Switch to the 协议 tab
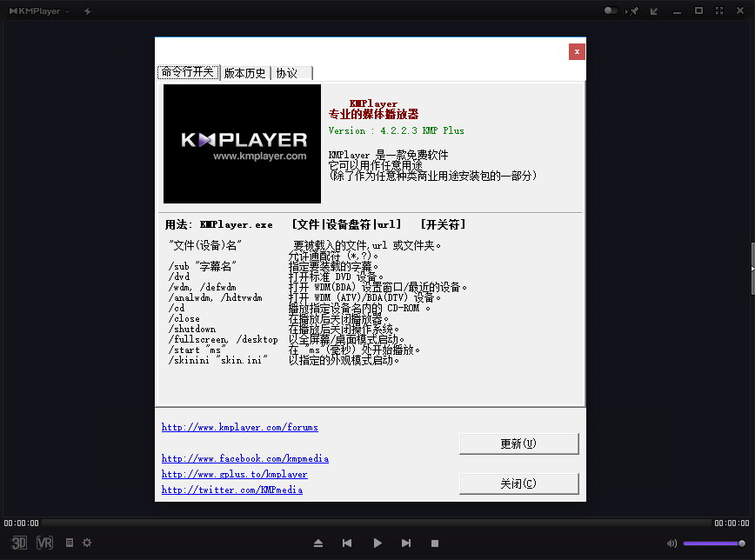The image size is (755, 560). (287, 73)
